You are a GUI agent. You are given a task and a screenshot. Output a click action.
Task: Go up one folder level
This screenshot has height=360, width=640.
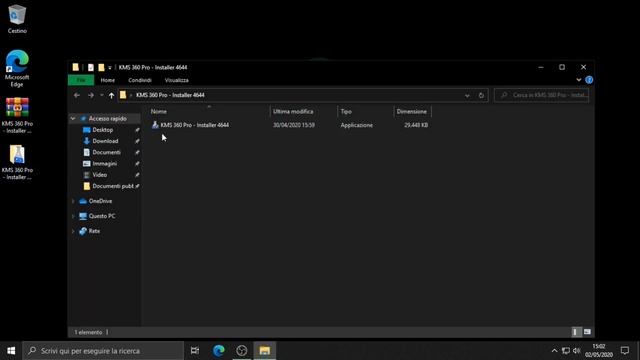(x=111, y=95)
